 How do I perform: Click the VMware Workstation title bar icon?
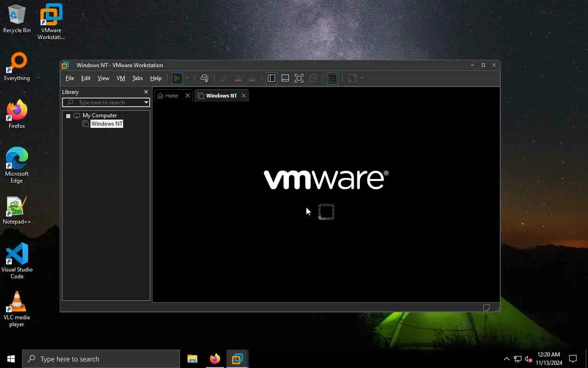click(65, 65)
